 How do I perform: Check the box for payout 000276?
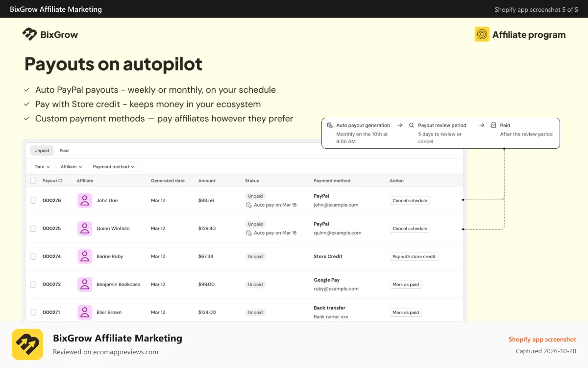pos(33,200)
